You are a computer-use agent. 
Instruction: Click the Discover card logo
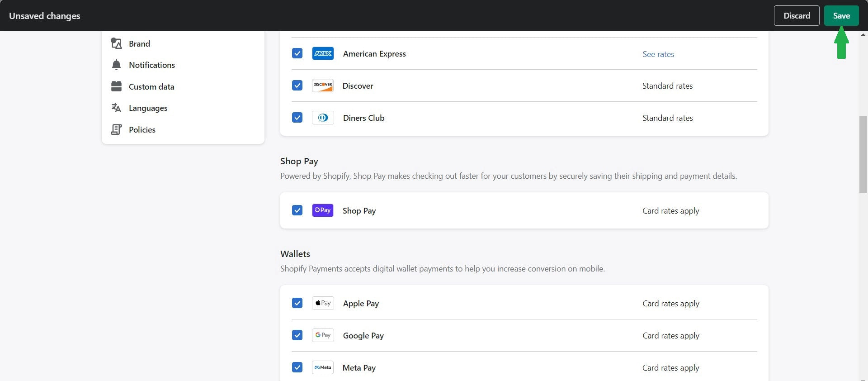pos(323,86)
